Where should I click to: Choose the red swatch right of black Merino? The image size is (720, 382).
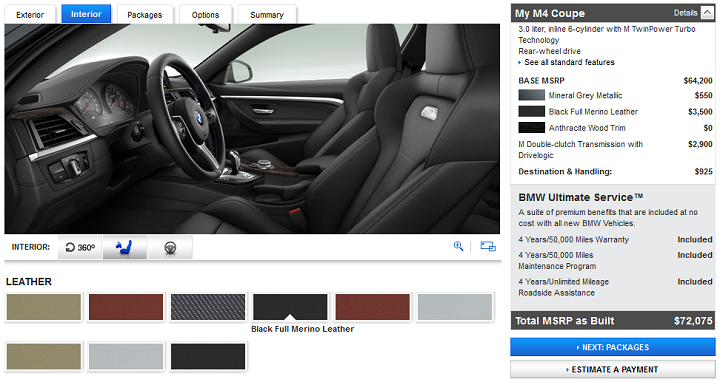click(x=372, y=307)
